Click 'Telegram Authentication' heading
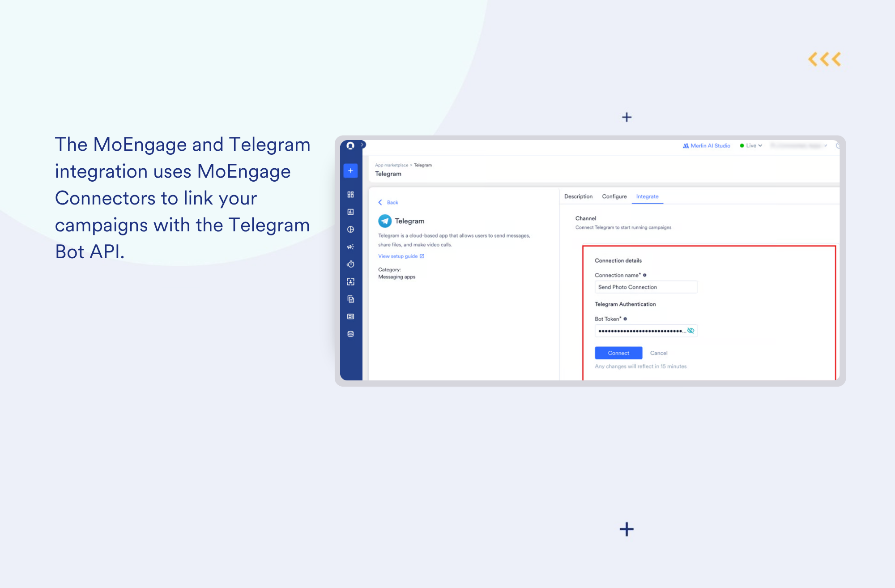This screenshot has width=895, height=588. pyautogui.click(x=625, y=304)
